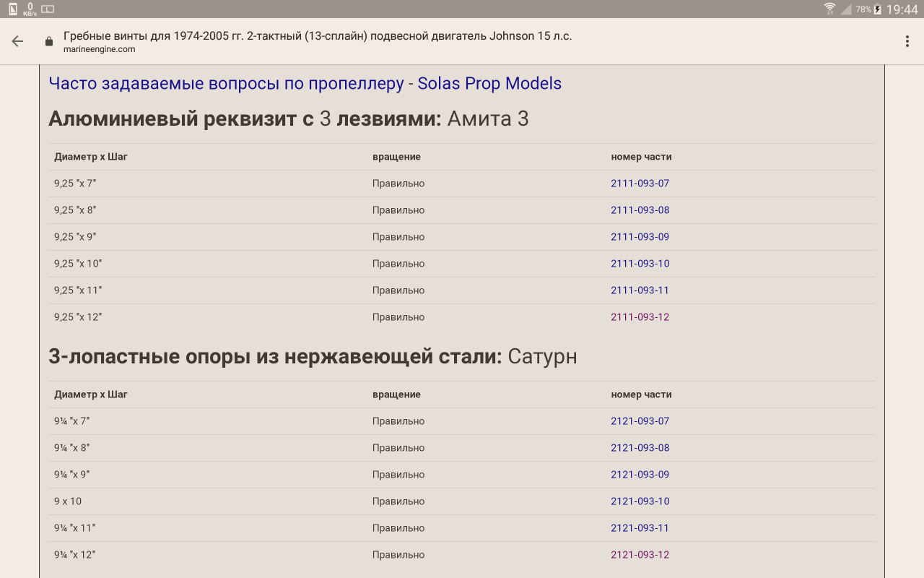
Task: Open part number 2121-093-11
Action: point(640,528)
